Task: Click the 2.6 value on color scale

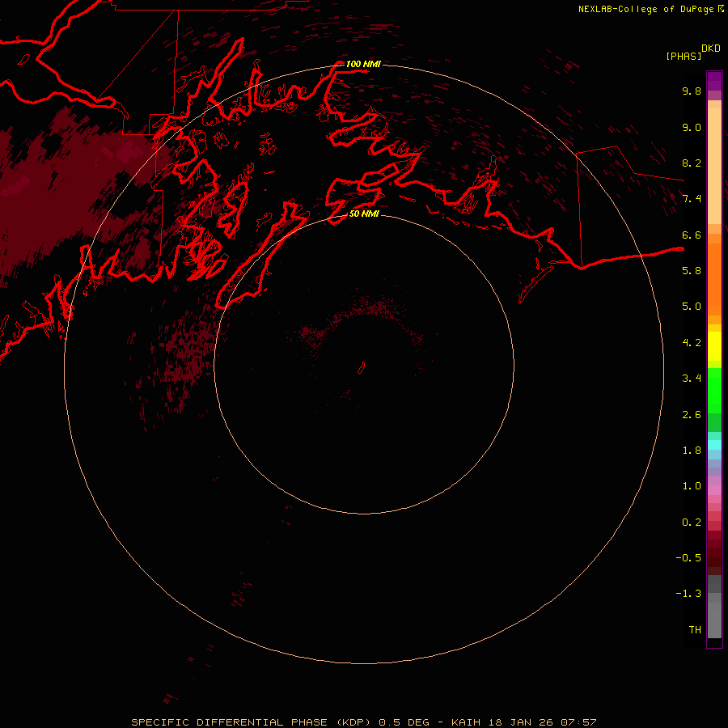Action: coord(692,415)
